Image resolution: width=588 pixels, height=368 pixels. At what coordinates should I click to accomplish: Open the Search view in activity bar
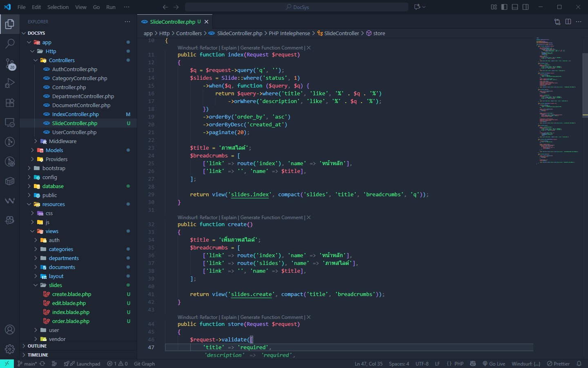point(10,43)
